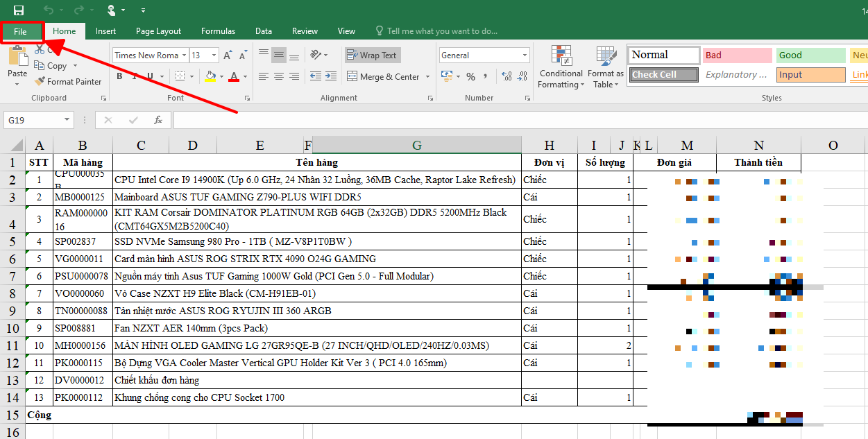Open the Format as Table gallery
Image resolution: width=868 pixels, height=439 pixels.
point(606,67)
